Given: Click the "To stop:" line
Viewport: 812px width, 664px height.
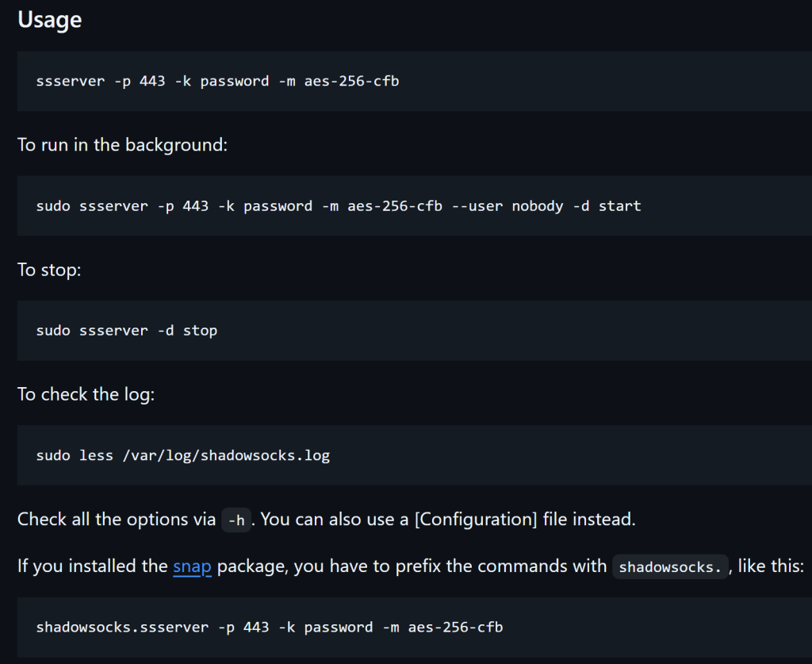Looking at the screenshot, I should point(49,270).
